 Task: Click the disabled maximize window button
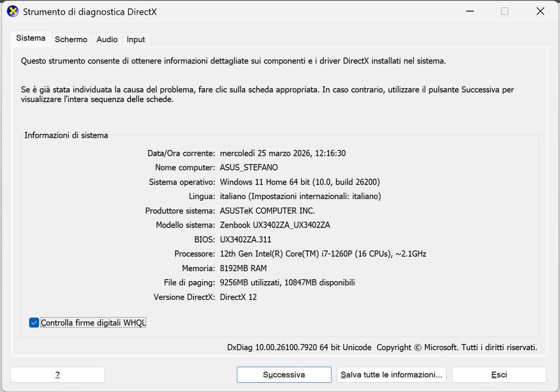pyautogui.click(x=505, y=11)
